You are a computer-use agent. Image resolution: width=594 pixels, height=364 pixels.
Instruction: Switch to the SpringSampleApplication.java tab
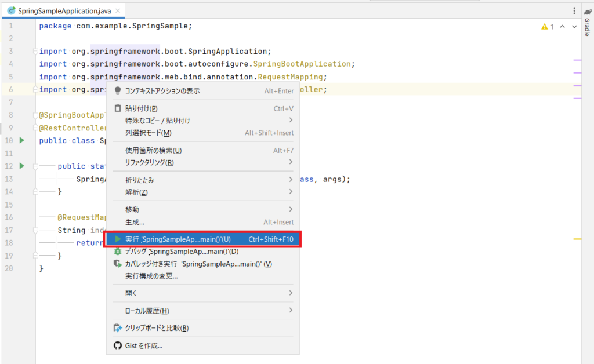[x=64, y=10]
